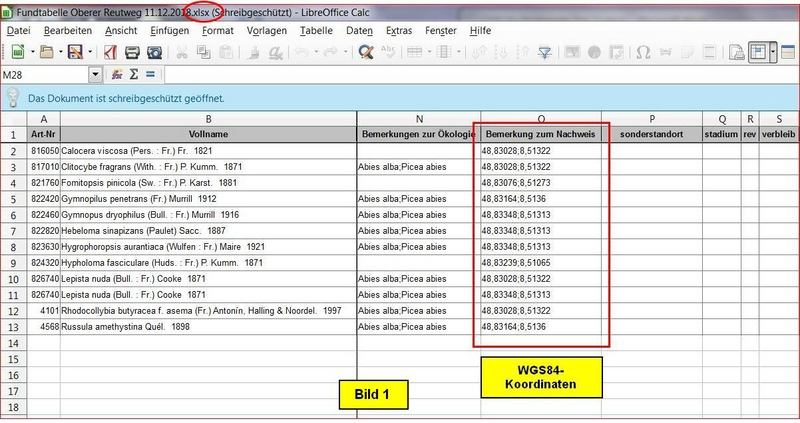The height and width of the screenshot is (423, 800).
Task: Open the dropdown arrow beside Save icon
Action: click(91, 52)
